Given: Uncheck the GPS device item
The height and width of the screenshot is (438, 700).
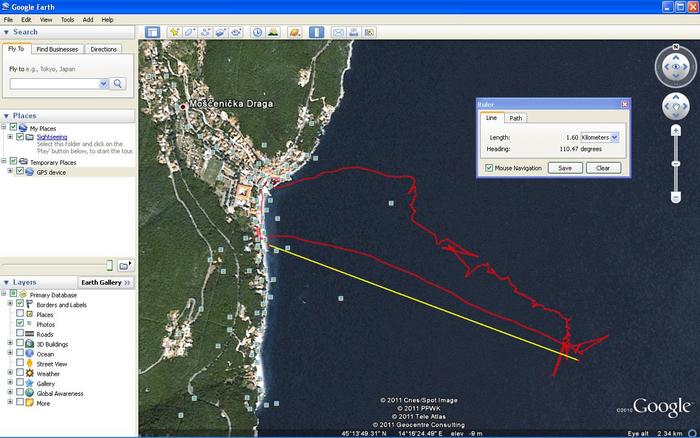Looking at the screenshot, I should point(19,172).
